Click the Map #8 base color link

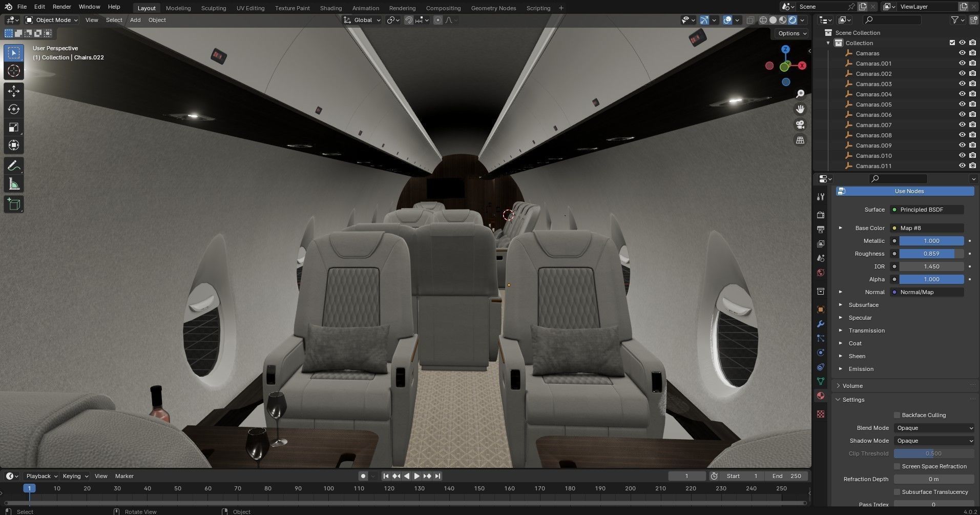coord(927,228)
